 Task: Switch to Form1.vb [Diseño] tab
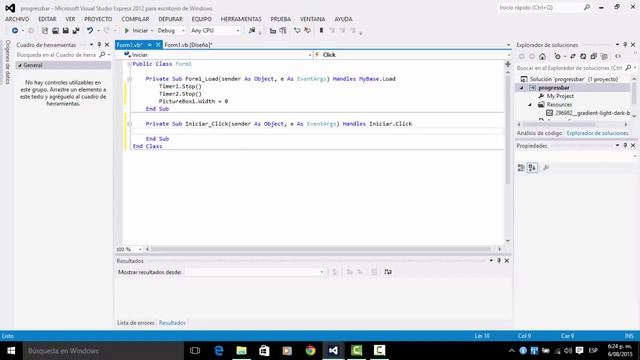[x=188, y=45]
